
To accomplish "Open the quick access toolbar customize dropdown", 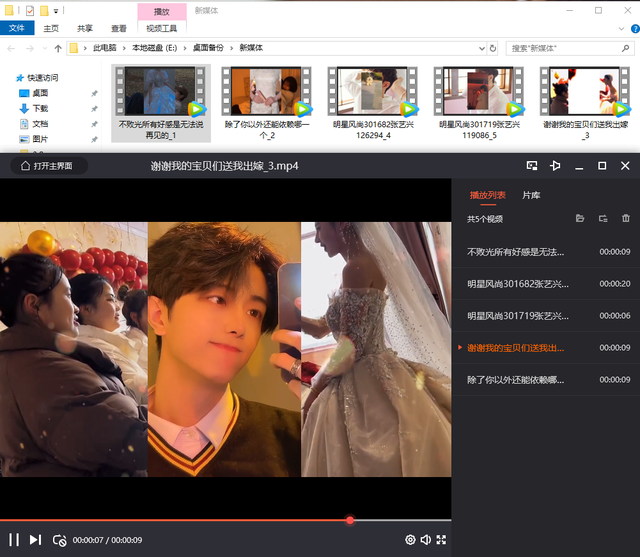I will (56, 11).
